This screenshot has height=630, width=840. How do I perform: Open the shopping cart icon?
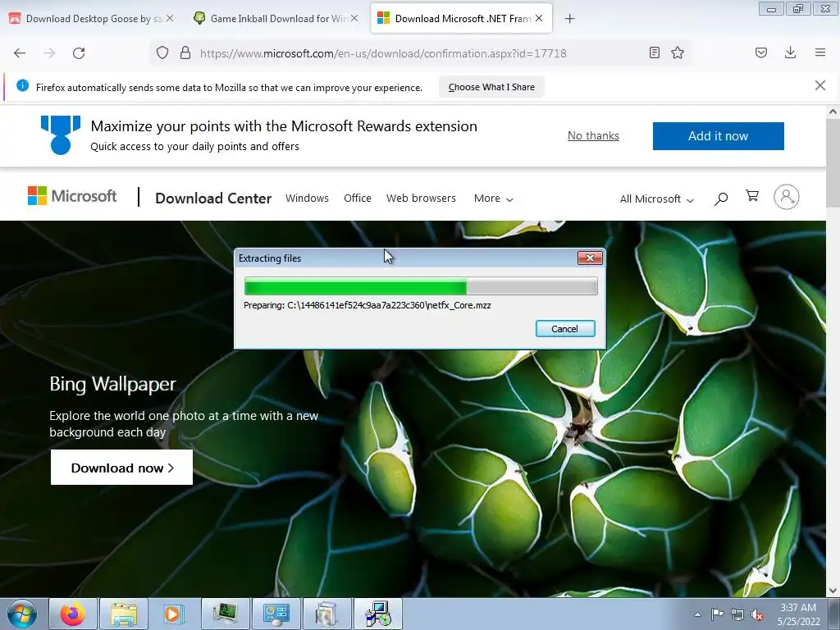click(x=752, y=196)
